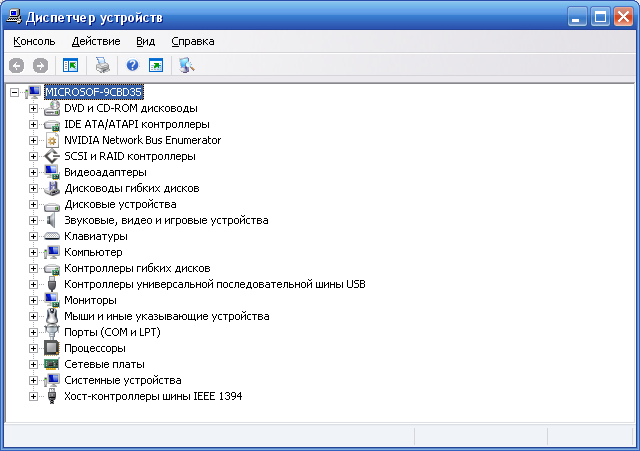Click the USB plug icon for USB controllers
This screenshot has height=451, width=640.
point(52,284)
